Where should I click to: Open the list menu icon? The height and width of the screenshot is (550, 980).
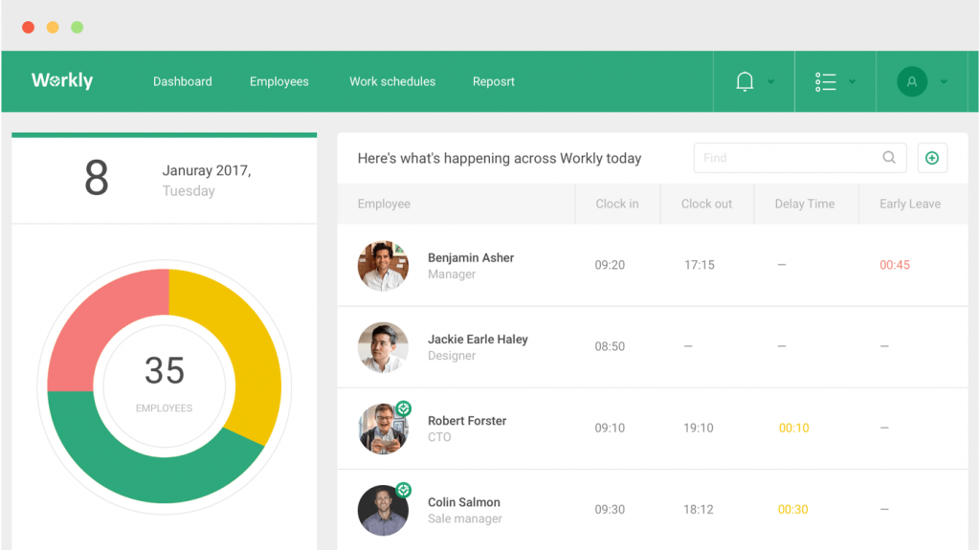coord(826,82)
